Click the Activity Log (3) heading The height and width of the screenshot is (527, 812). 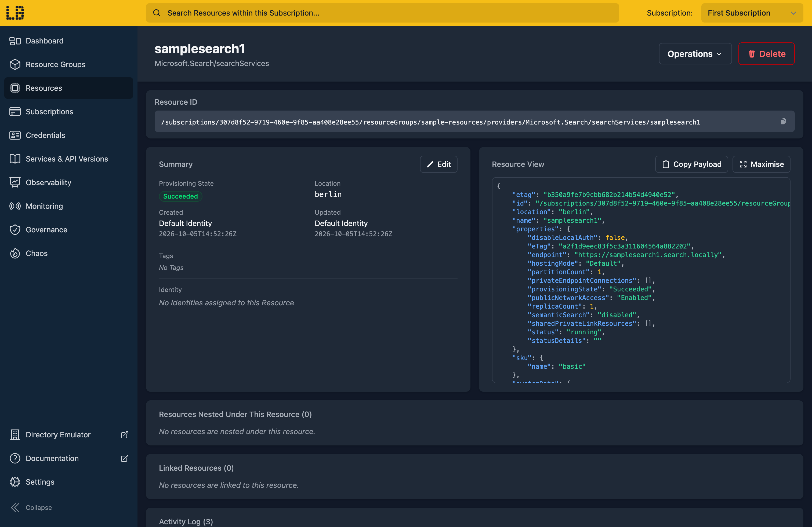pyautogui.click(x=186, y=522)
